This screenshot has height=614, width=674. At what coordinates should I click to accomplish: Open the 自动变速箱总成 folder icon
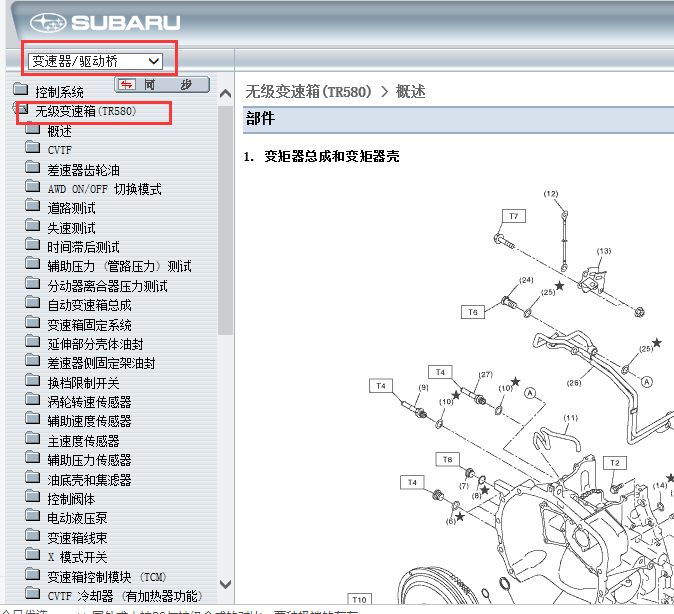click(32, 302)
